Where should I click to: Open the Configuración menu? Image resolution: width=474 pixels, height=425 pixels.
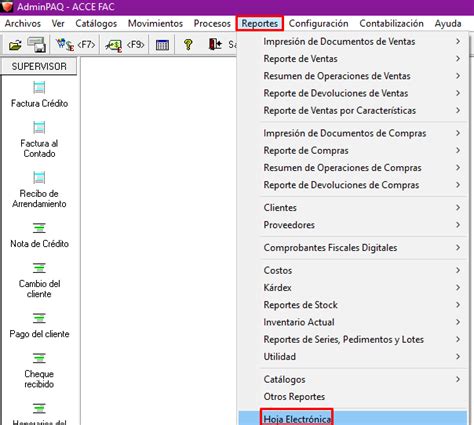[x=318, y=24]
